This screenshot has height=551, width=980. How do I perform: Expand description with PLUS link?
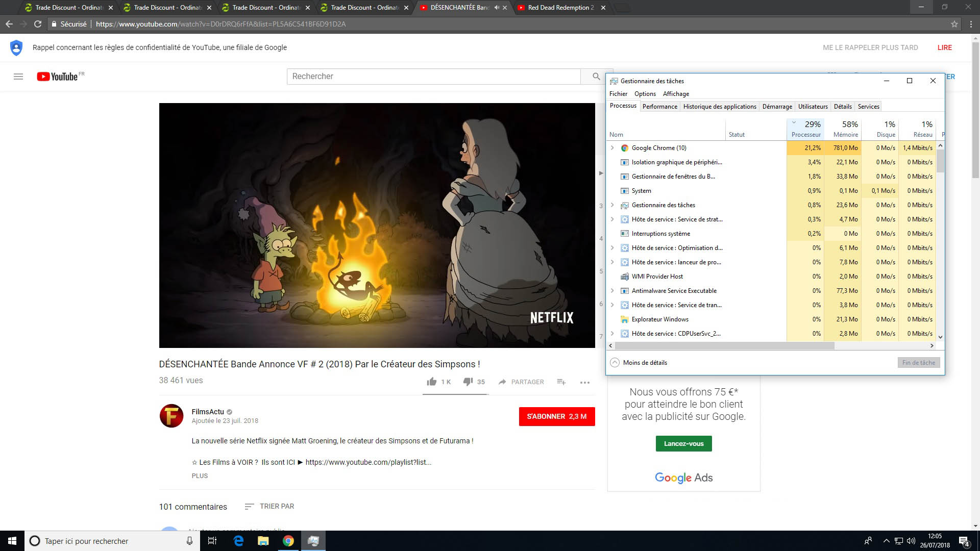200,475
